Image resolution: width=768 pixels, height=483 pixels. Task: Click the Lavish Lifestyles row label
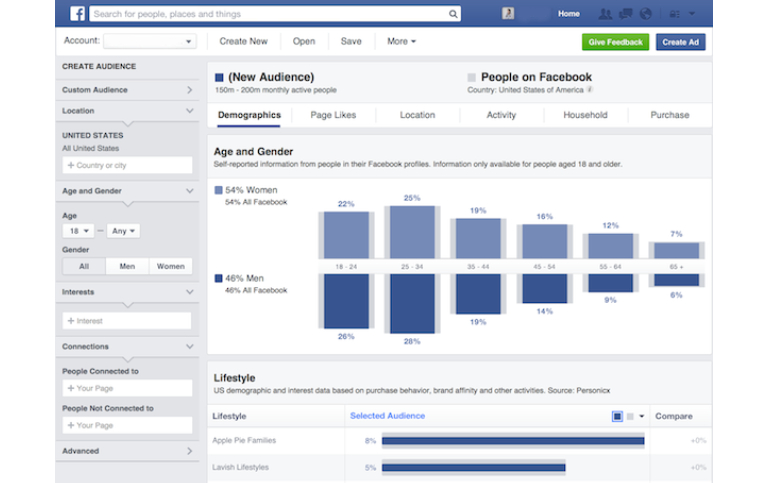240,467
